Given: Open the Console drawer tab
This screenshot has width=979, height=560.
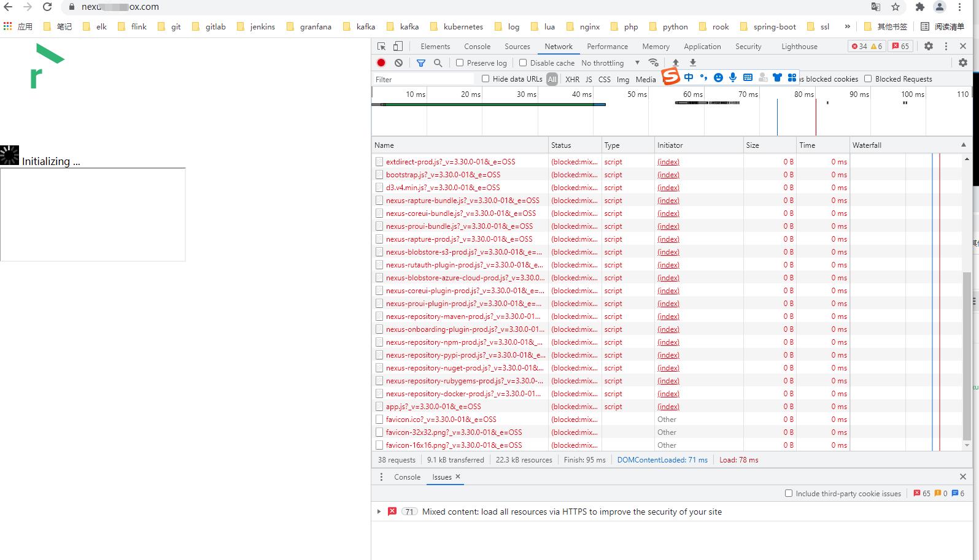Looking at the screenshot, I should tap(407, 477).
